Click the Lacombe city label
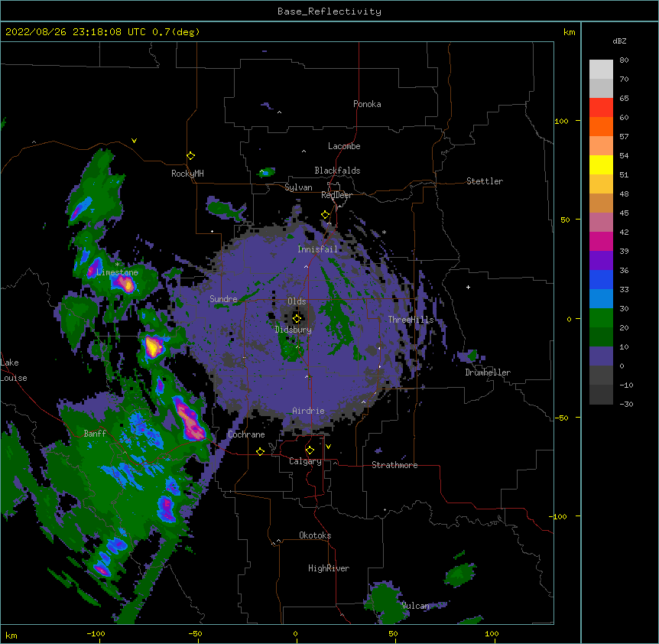659x644 pixels. [x=344, y=146]
